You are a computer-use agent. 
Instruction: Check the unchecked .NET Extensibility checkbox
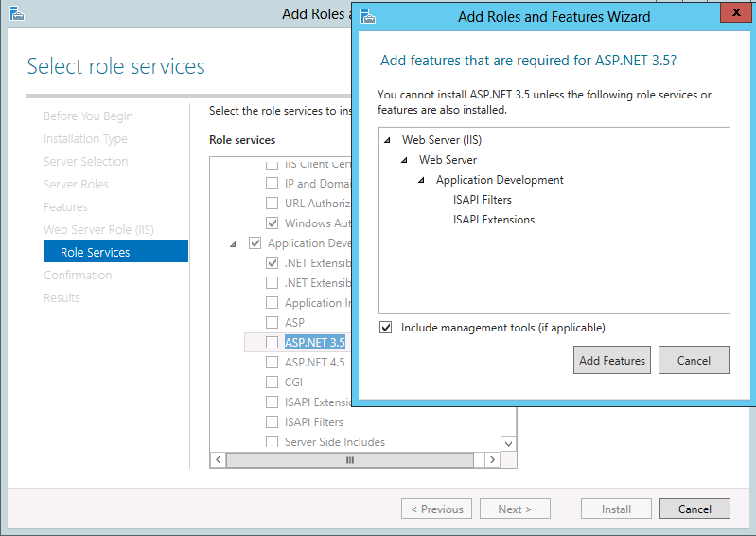(272, 283)
